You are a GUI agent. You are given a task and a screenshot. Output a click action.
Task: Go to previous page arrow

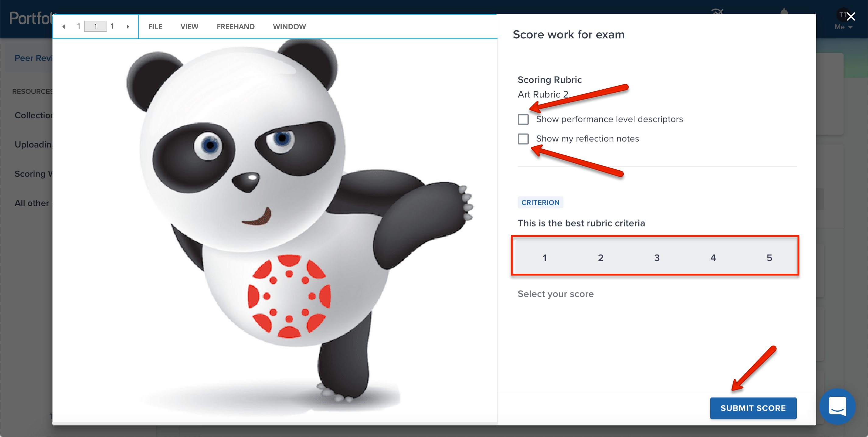pyautogui.click(x=64, y=27)
